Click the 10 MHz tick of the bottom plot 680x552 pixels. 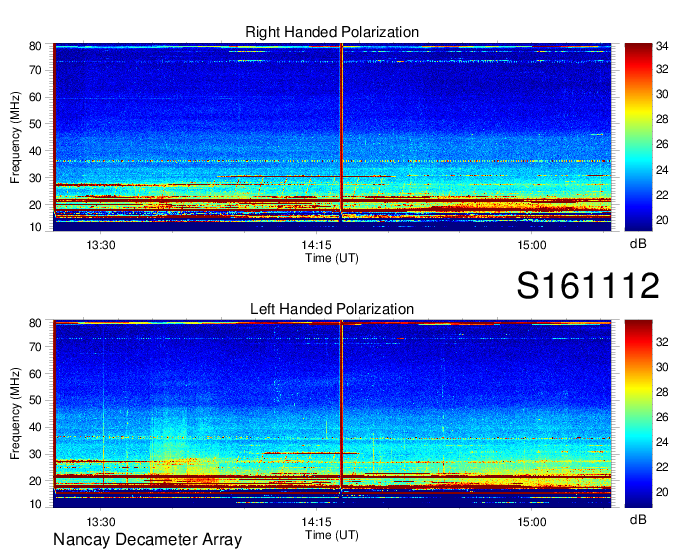pyautogui.click(x=35, y=504)
